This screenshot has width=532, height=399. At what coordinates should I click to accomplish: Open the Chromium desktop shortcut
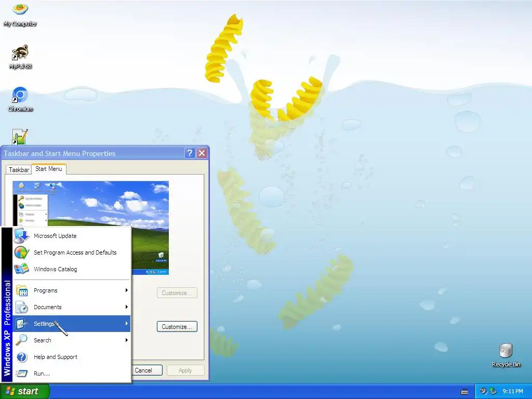coord(20,99)
